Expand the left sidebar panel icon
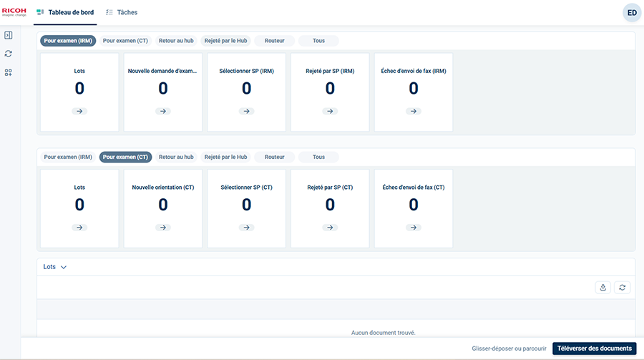The width and height of the screenshot is (644, 360). click(x=9, y=35)
